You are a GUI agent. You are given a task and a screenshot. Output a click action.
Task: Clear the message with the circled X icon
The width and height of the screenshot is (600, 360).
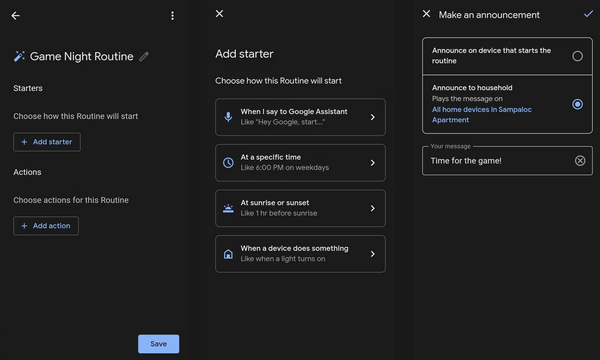point(580,161)
